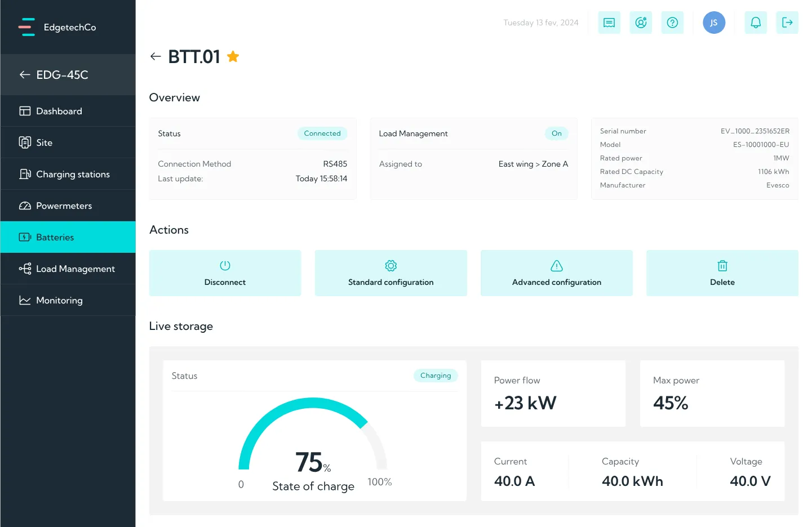
Task: Click EDG-45C site name in sidebar
Action: (62, 74)
